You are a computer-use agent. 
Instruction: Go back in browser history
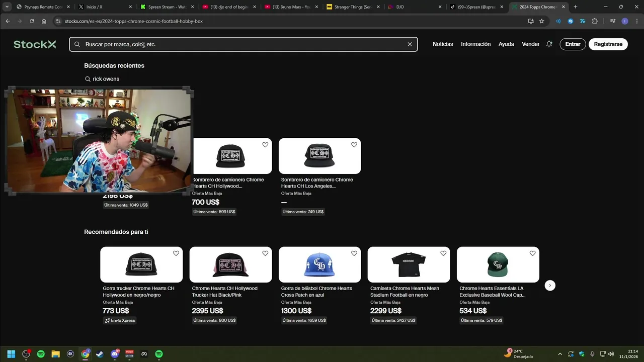click(x=8, y=21)
